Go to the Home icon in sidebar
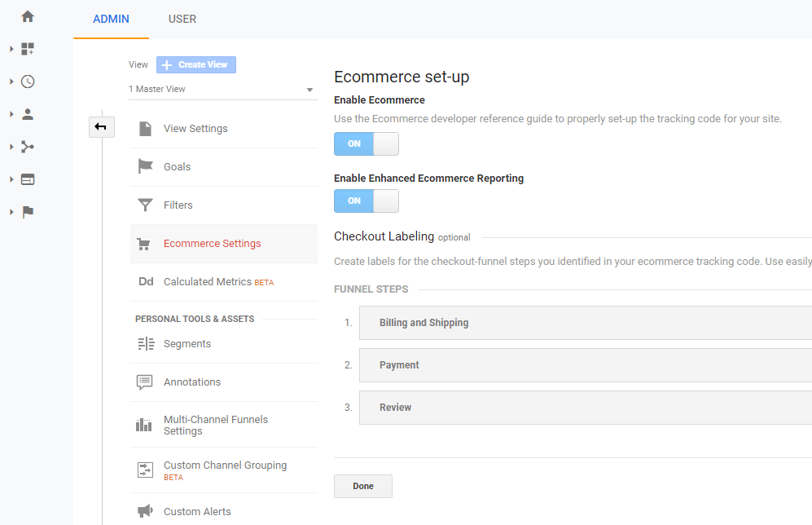 pos(28,16)
